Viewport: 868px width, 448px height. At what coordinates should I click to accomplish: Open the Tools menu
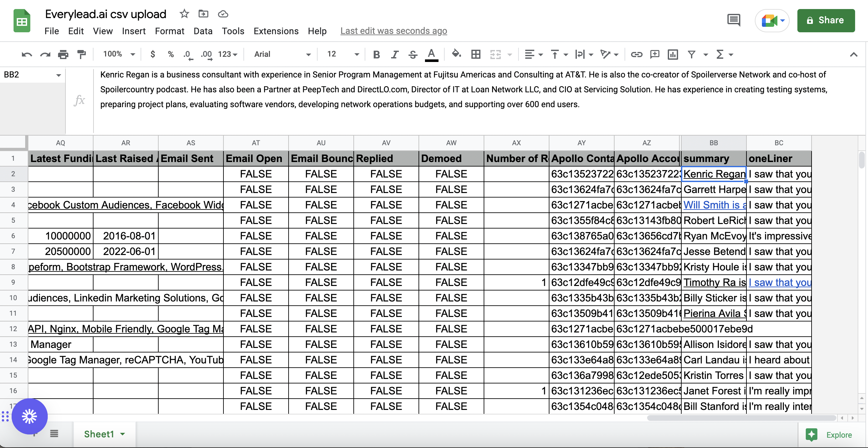coord(233,31)
